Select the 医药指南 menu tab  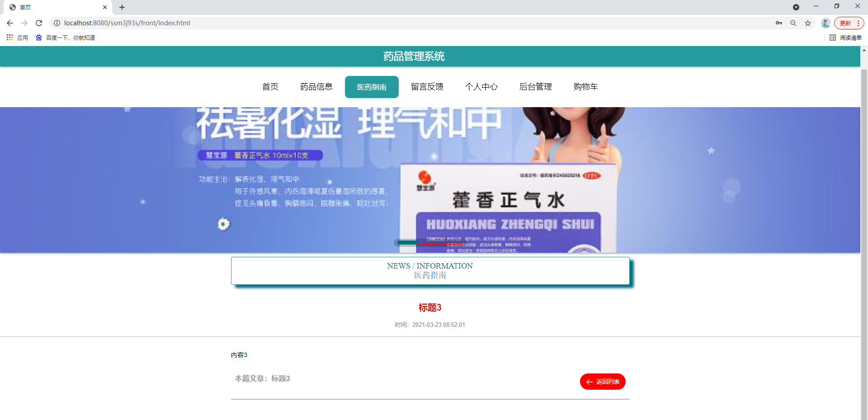point(372,87)
